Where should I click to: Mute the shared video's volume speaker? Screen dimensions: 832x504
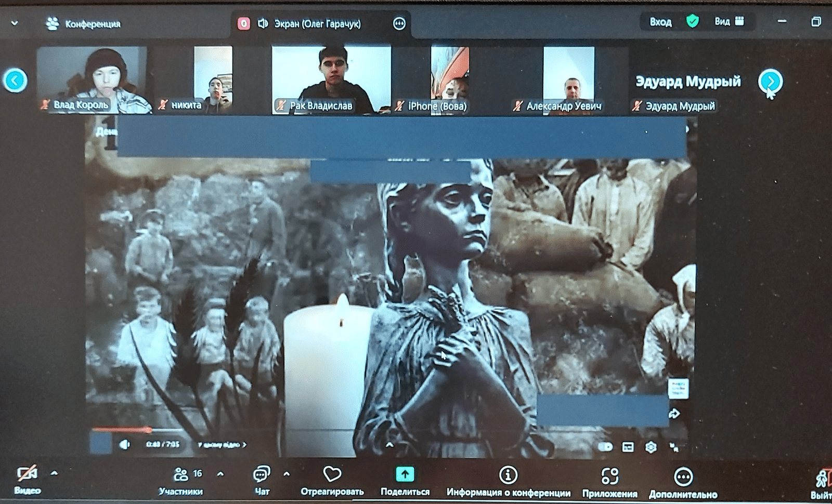[125, 445]
